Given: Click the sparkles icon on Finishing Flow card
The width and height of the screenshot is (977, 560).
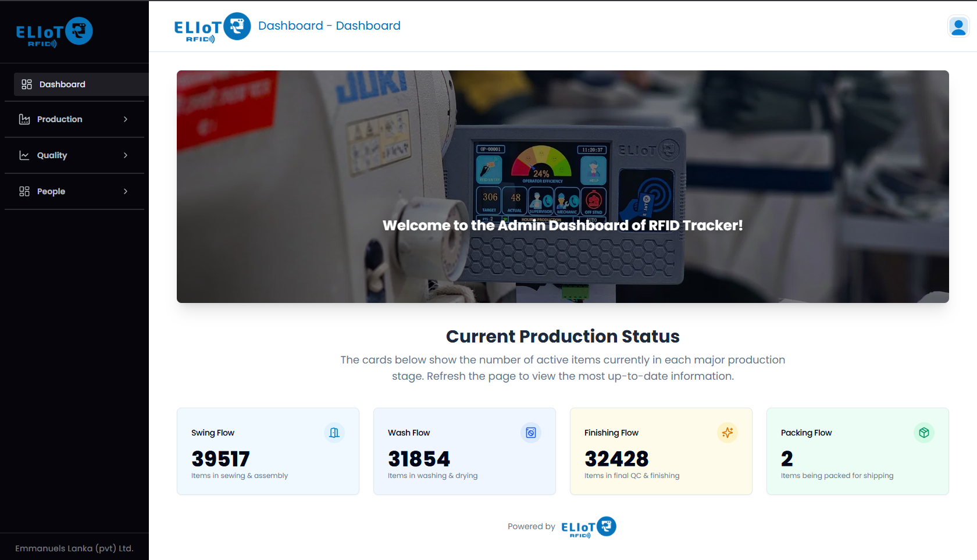Looking at the screenshot, I should point(727,433).
